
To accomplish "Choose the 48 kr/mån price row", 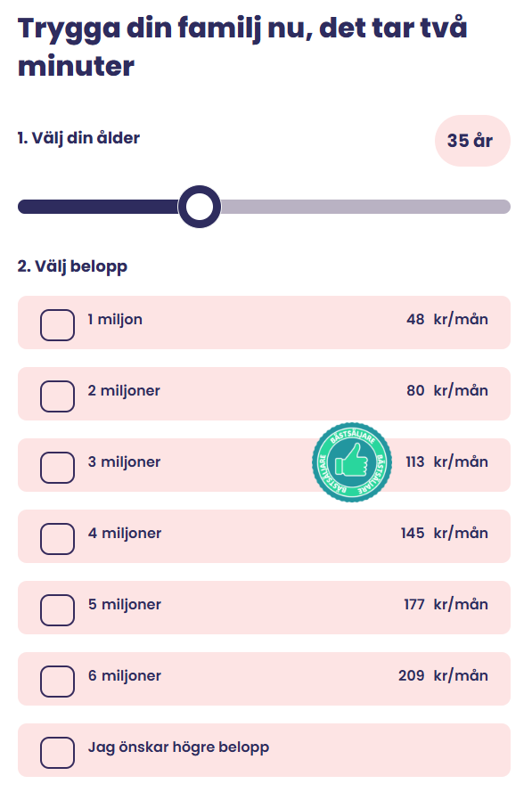I will [x=265, y=323].
